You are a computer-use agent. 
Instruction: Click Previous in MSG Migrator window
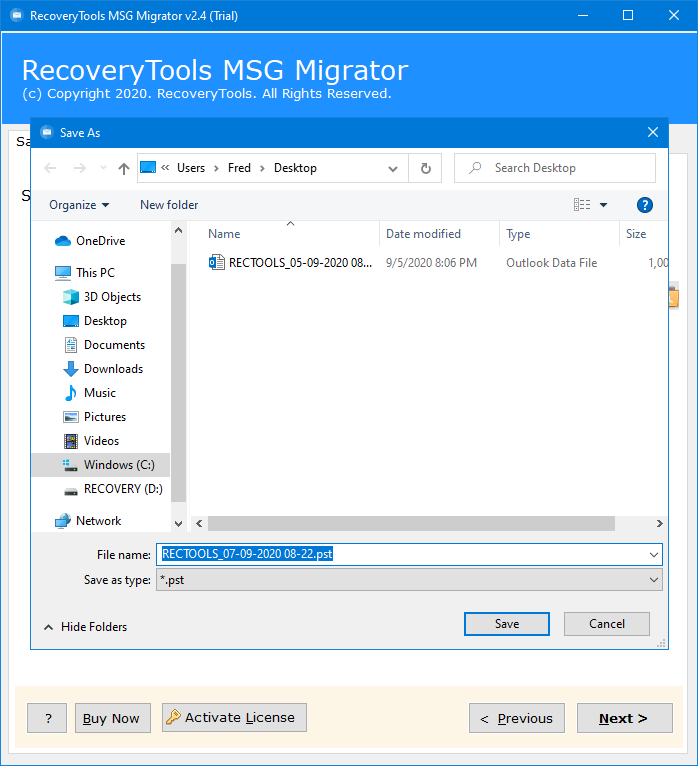coord(517,718)
